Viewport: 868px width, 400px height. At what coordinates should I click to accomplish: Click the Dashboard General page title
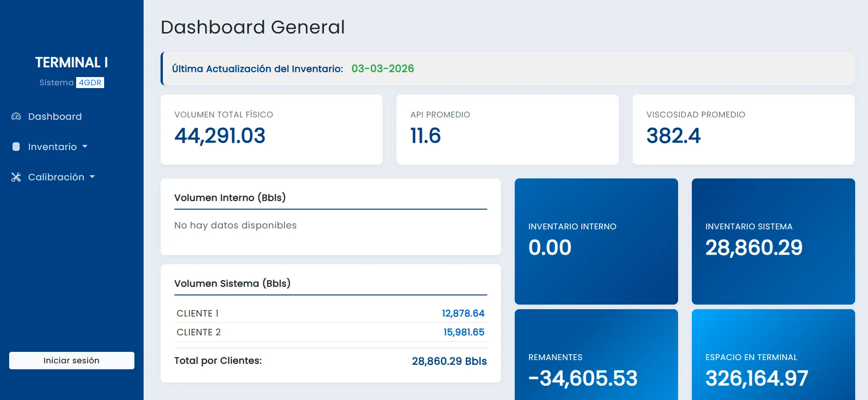(252, 27)
